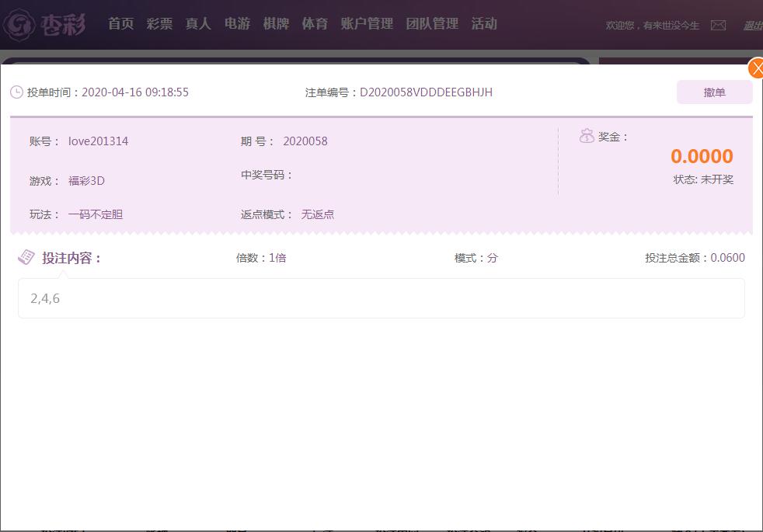Click the 撤单 cancel order button
This screenshot has width=763, height=532.
tap(714, 92)
